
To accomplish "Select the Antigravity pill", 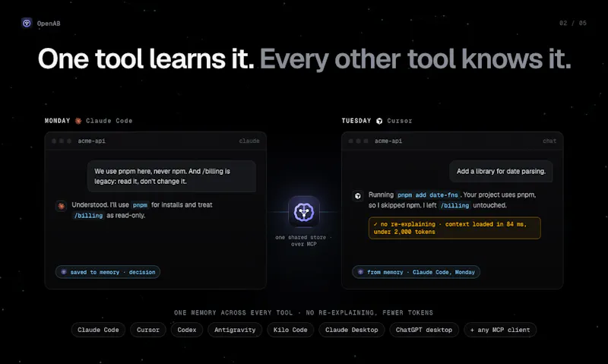I will (235, 330).
